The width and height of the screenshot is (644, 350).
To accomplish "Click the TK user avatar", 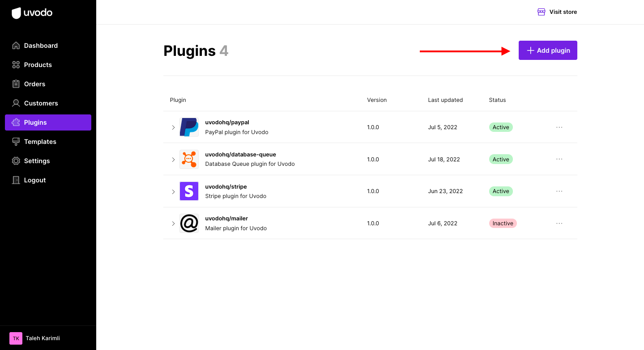I will [16, 338].
